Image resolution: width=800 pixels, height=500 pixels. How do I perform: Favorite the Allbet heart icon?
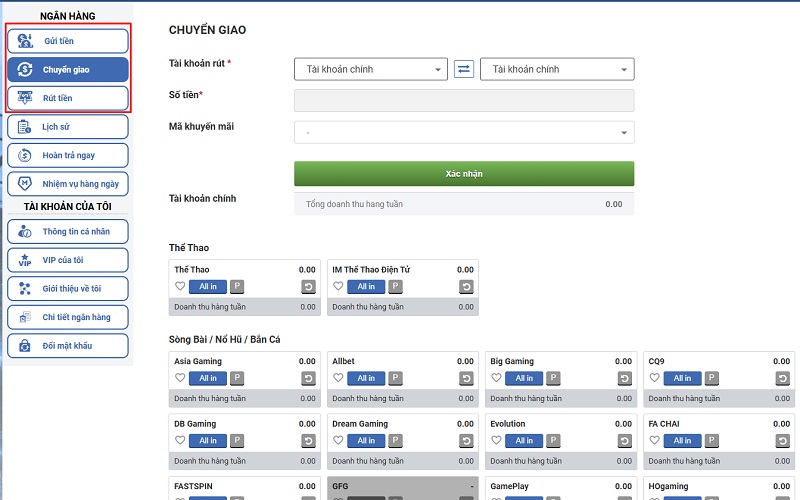[x=338, y=378]
